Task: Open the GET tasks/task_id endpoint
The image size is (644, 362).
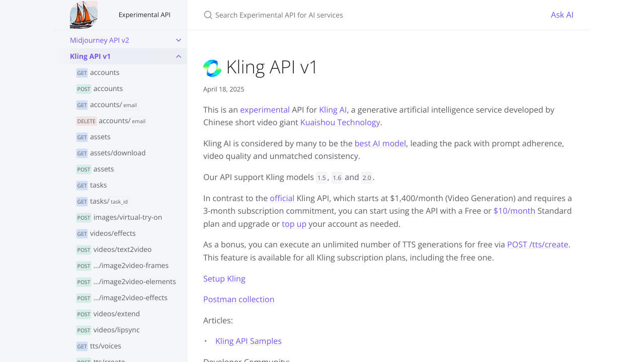Action: tap(103, 201)
